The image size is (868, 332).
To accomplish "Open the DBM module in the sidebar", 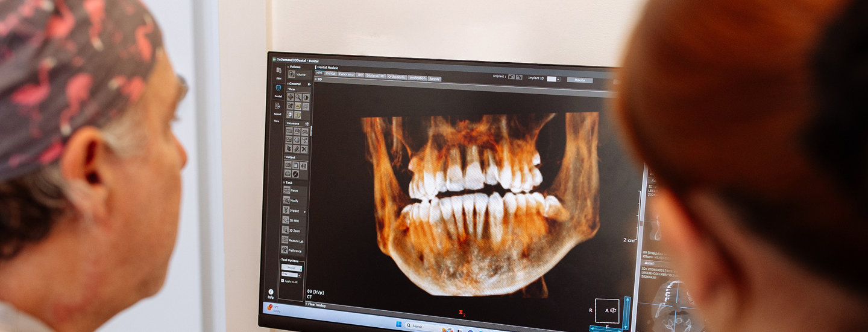I will coord(279,73).
